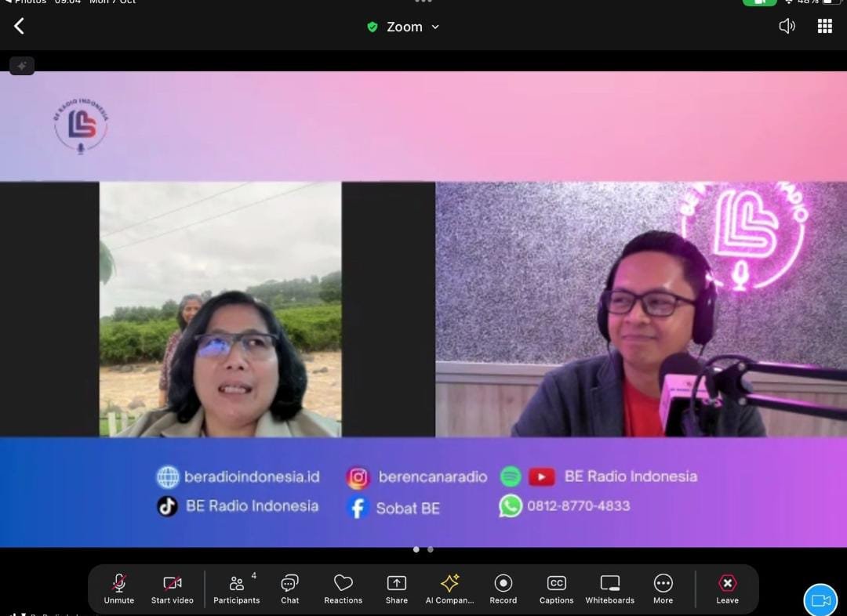
Task: Tap the blue floating camera button
Action: pyautogui.click(x=820, y=600)
